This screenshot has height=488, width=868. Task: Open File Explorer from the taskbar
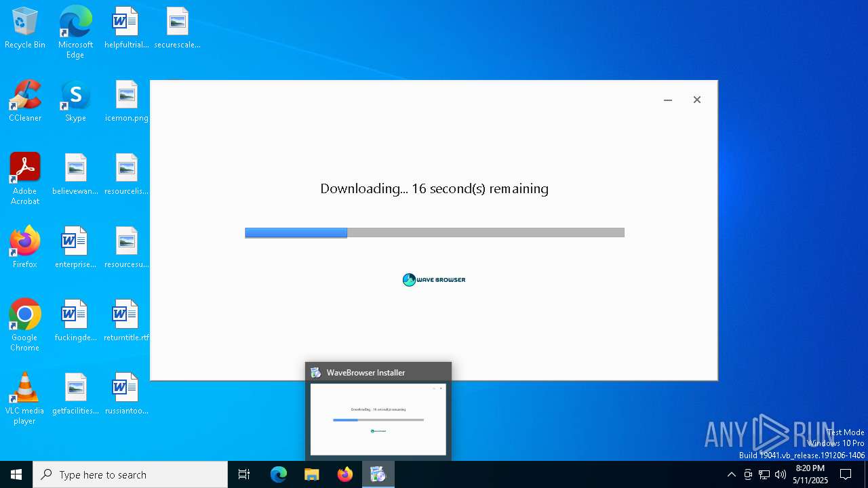(312, 474)
